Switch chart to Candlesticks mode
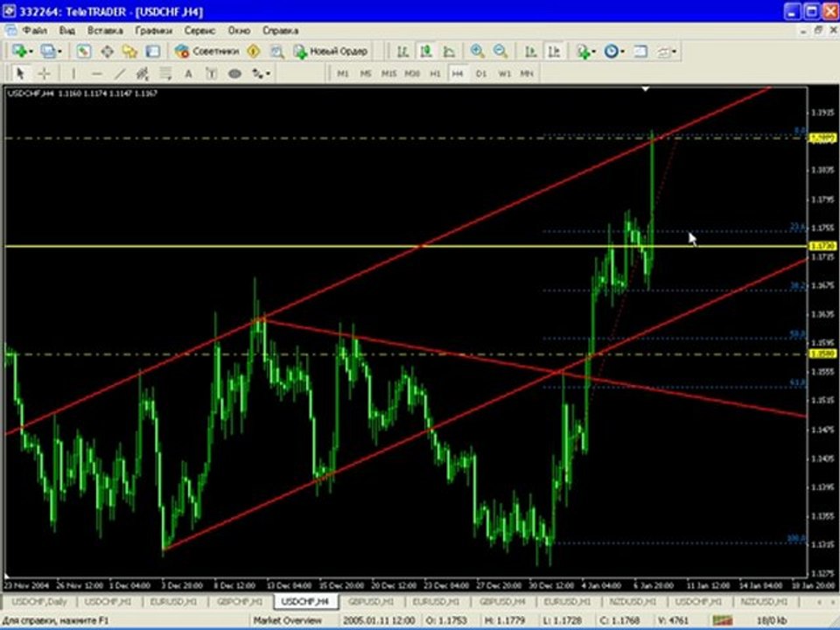 pos(426,52)
